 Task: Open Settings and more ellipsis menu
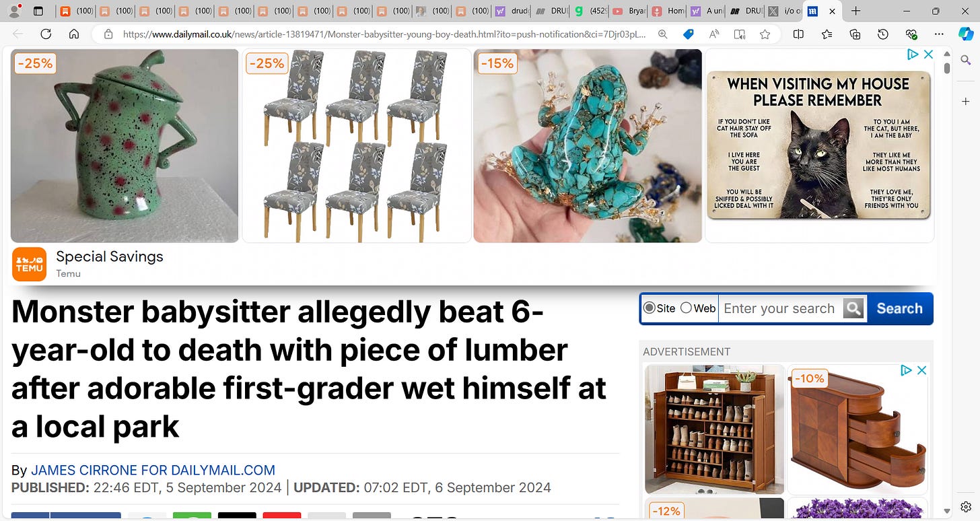939,34
